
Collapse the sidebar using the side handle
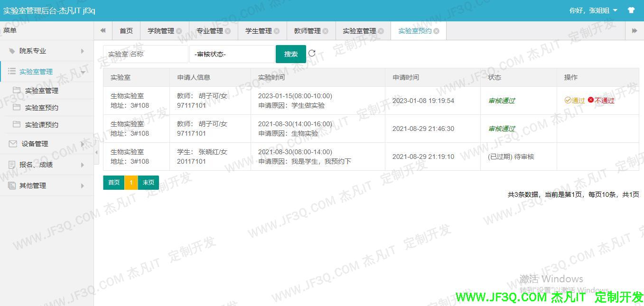pyautogui.click(x=96, y=152)
